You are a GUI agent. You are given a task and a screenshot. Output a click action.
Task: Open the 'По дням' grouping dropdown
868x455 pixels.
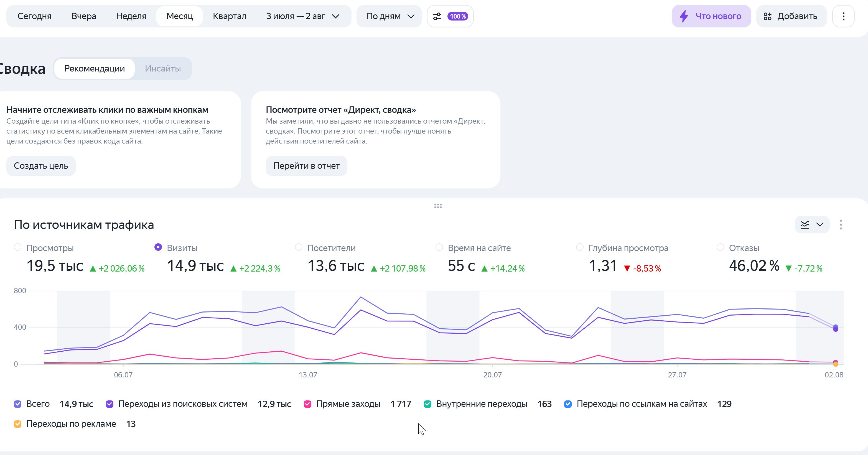tap(390, 16)
